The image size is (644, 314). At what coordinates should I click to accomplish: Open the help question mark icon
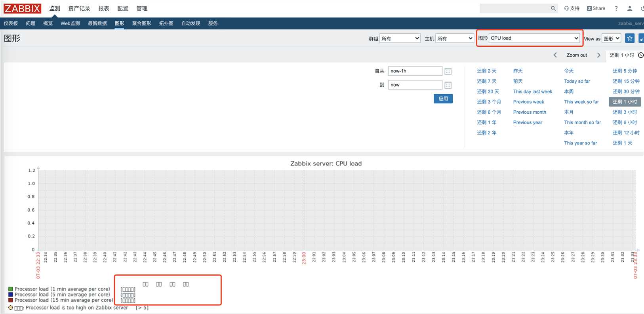click(x=616, y=8)
